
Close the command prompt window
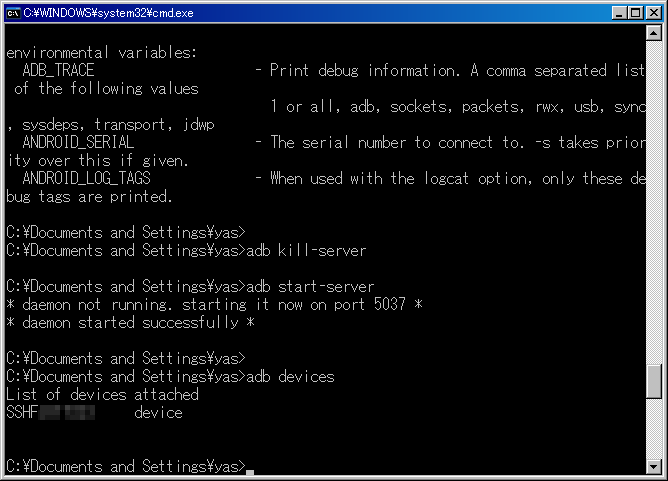653,13
